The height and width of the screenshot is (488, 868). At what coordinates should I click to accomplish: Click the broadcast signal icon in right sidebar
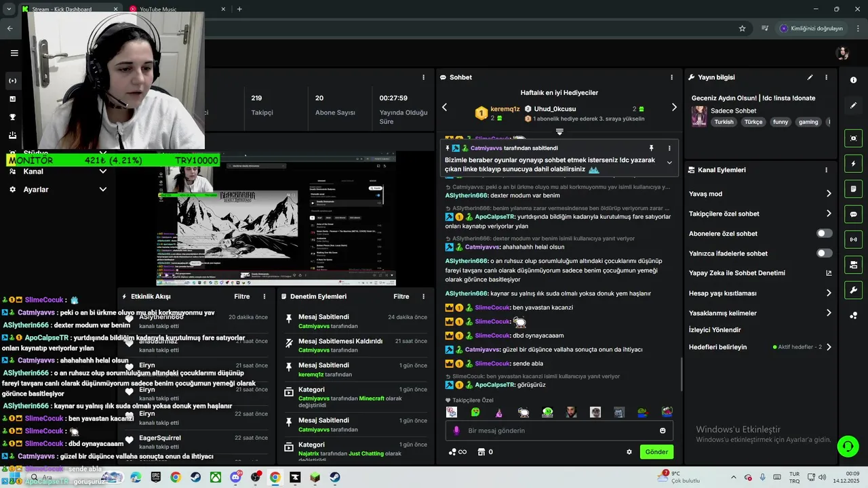coord(853,239)
